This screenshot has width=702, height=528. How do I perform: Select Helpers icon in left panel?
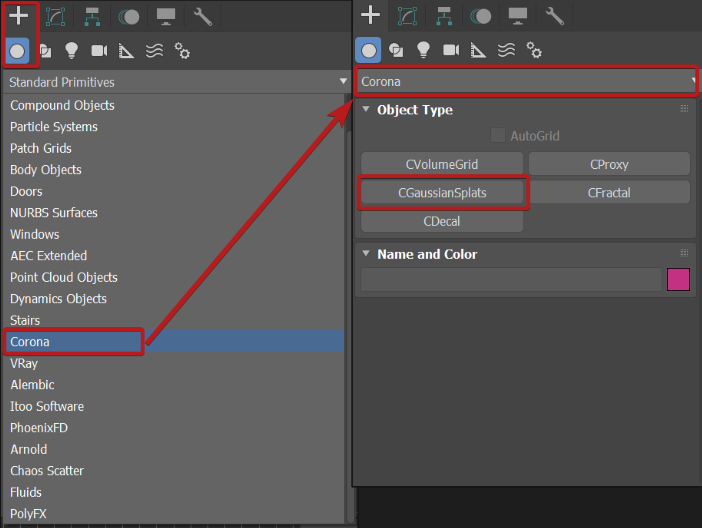[x=126, y=51]
